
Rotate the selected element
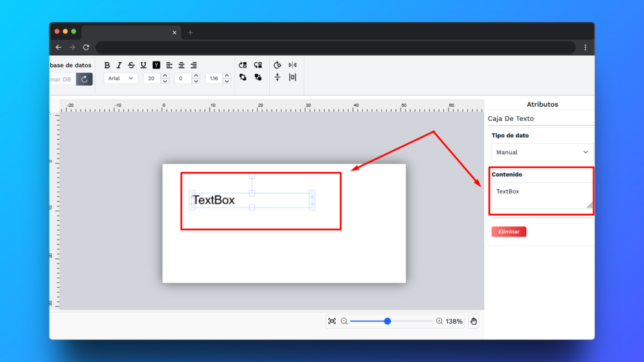[277, 65]
